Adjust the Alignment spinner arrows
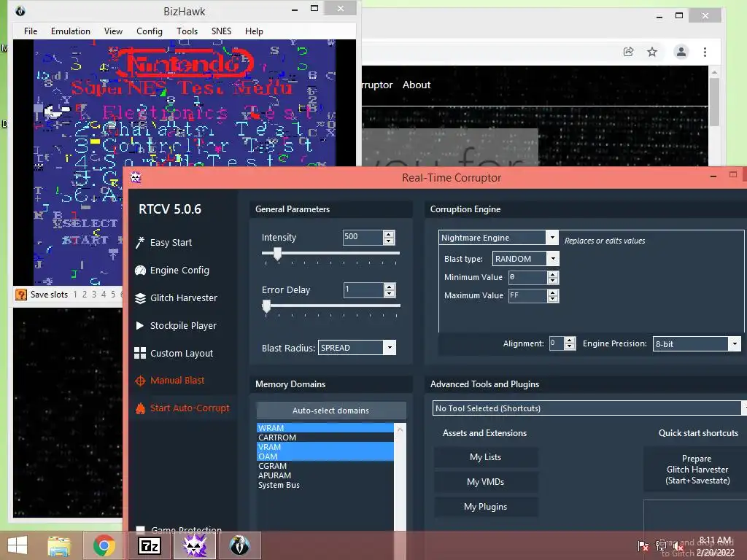 click(x=570, y=343)
